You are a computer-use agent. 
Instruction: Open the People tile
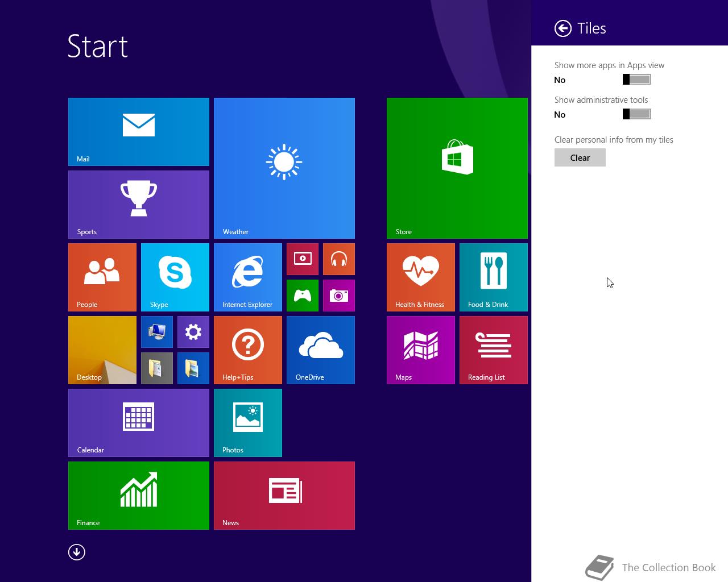102,277
